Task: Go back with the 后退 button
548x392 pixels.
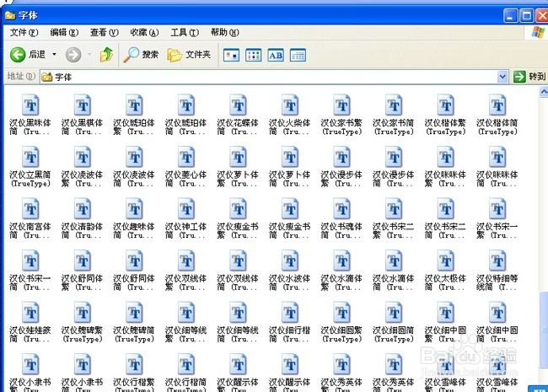Action: 29,55
